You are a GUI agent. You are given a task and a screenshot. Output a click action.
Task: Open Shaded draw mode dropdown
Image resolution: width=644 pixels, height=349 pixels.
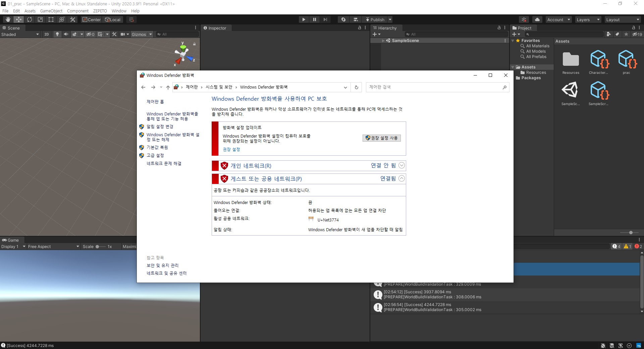point(20,34)
